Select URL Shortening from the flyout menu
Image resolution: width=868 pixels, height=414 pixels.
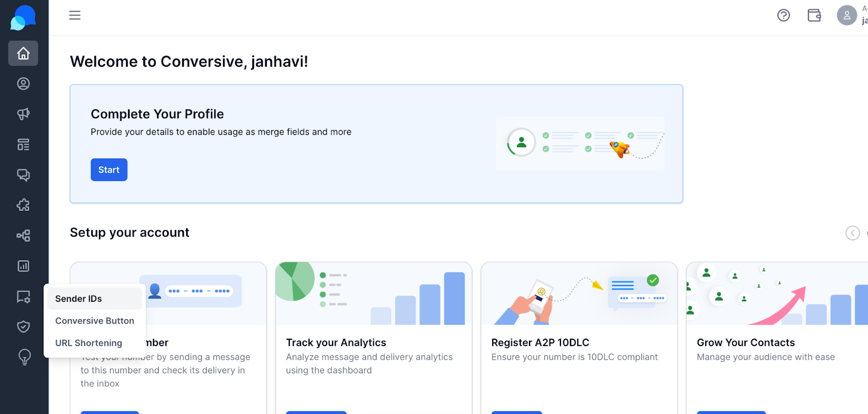click(95, 343)
